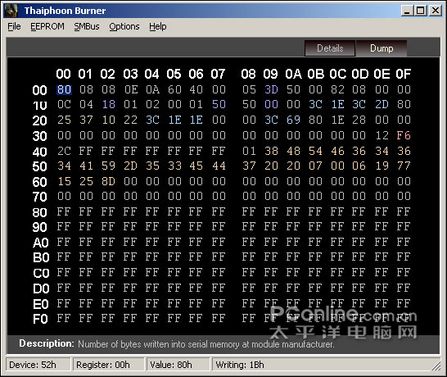Select byte 46 in row 40

point(337,151)
